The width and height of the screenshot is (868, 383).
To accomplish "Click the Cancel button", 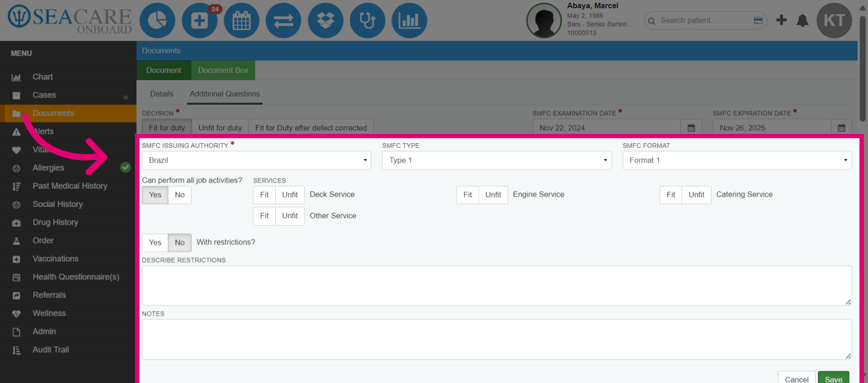I will point(797,378).
